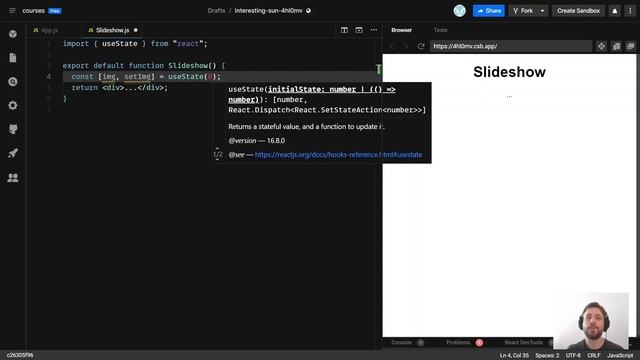Screen dimensions: 640x360
Task: Click the Drafts breadcrumb
Action: click(x=216, y=11)
